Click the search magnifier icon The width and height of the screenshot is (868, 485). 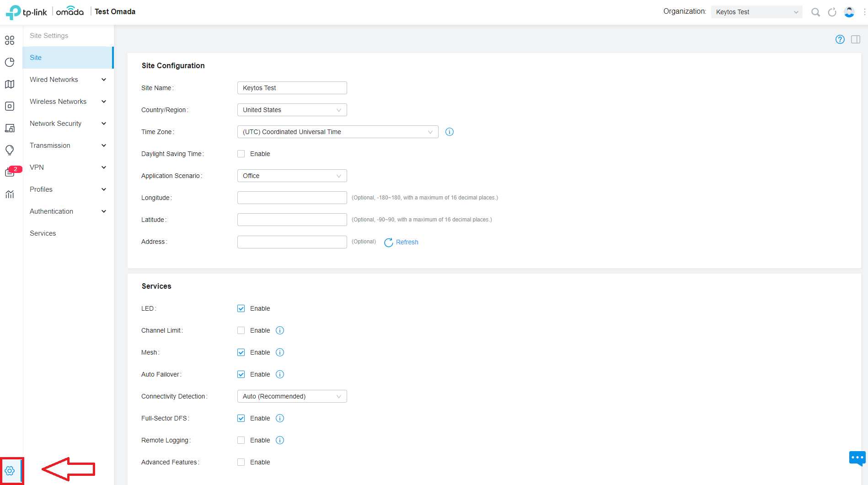(x=815, y=12)
